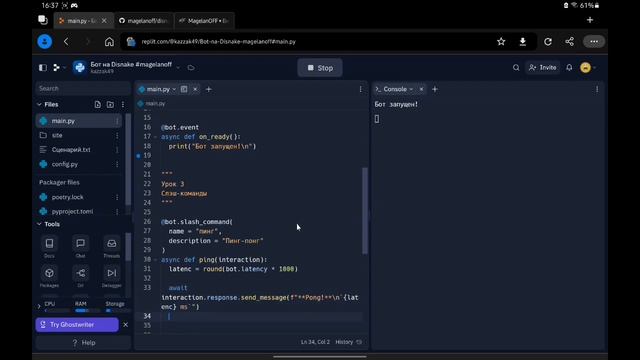Bookmark this page with the star
The image size is (640, 360).
(x=501, y=42)
